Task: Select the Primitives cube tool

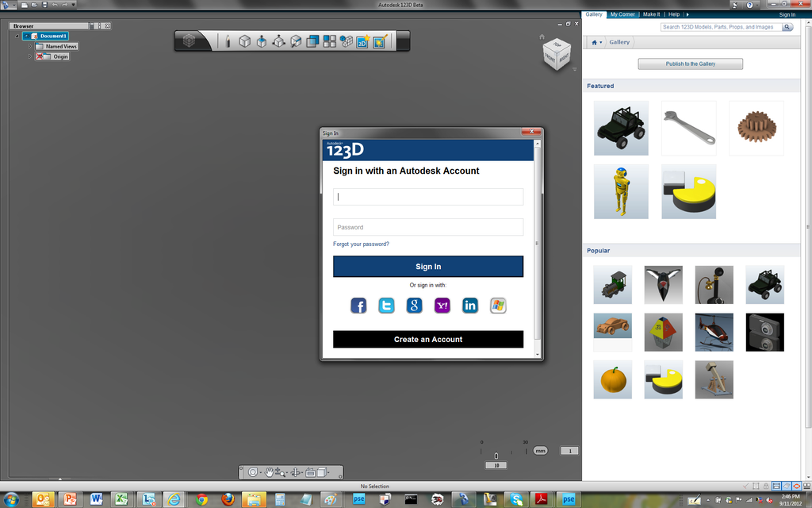Action: click(x=244, y=41)
